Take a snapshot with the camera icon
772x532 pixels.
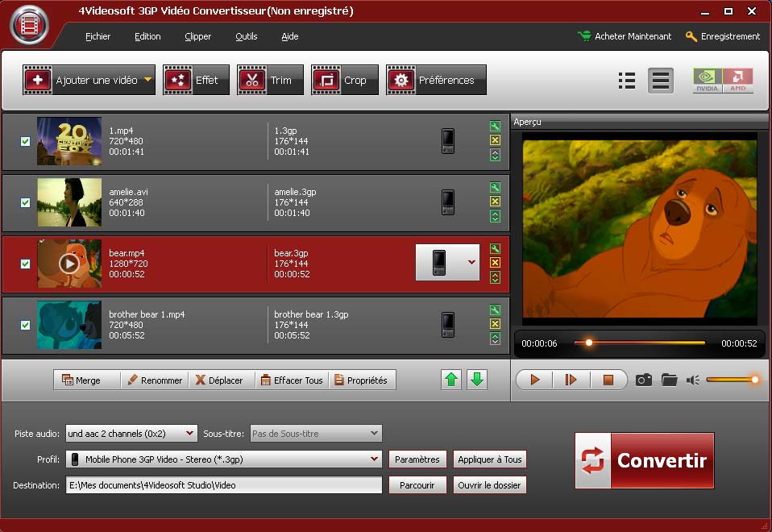click(x=643, y=380)
